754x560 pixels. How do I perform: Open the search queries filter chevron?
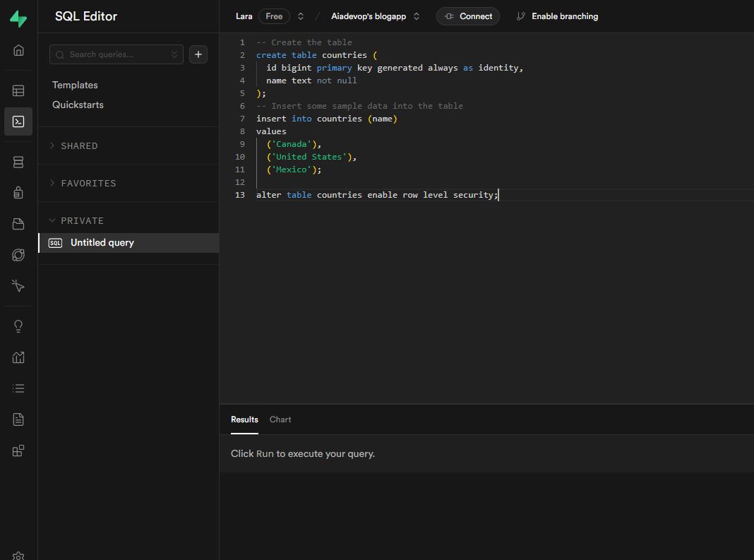point(174,54)
